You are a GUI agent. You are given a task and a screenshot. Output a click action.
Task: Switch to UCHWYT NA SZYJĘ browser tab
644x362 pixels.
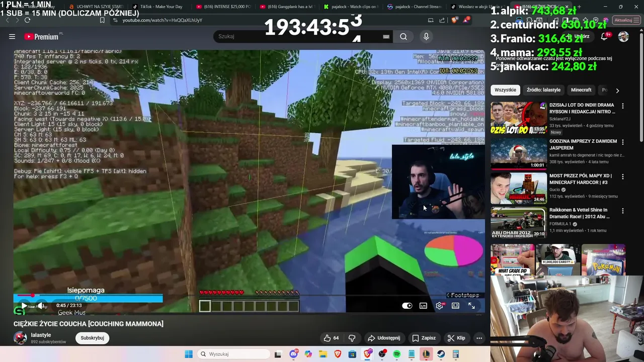click(x=96, y=7)
